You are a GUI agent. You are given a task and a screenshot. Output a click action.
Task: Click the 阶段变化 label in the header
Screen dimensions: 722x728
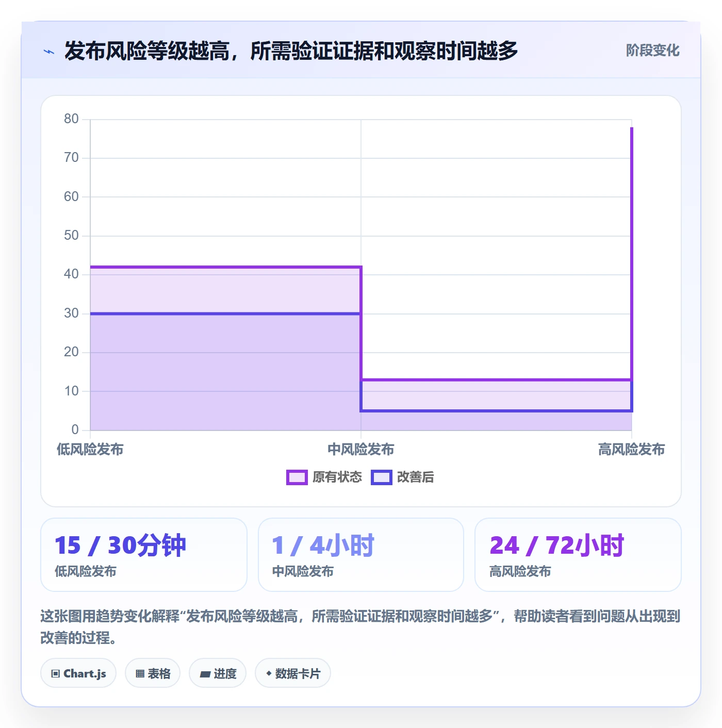652,51
